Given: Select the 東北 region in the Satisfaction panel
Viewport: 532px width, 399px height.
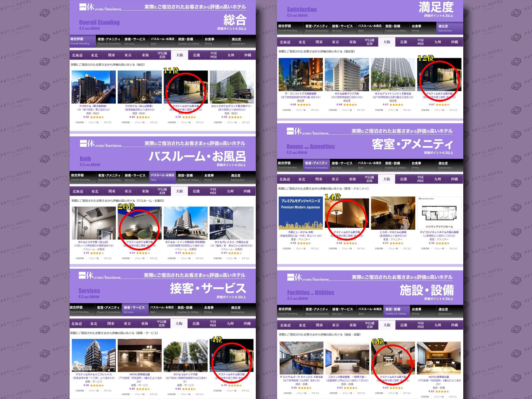Looking at the screenshot, I should pyautogui.click(x=302, y=42).
